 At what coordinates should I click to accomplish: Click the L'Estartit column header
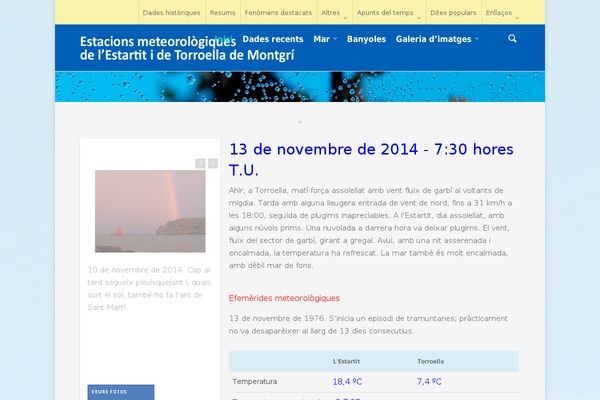[346, 361]
